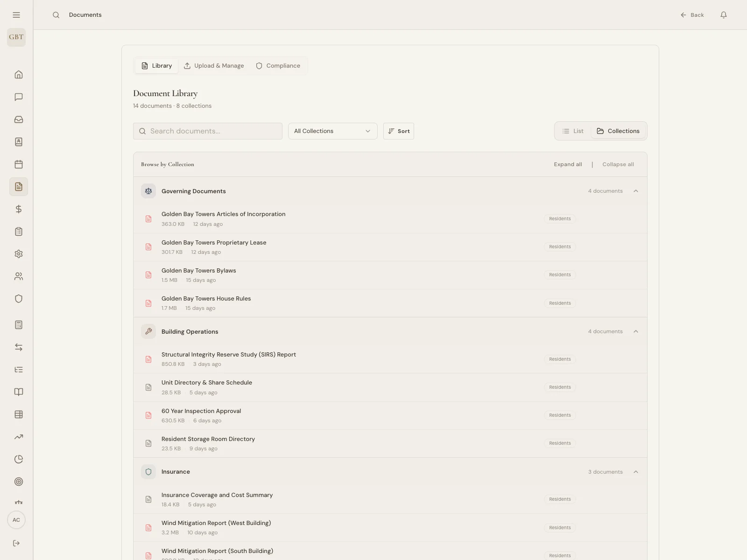Open the dollar-sign finance section
Viewport: 747px width, 560px height.
click(19, 209)
